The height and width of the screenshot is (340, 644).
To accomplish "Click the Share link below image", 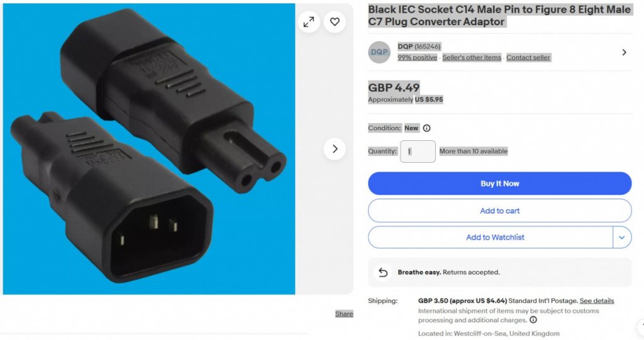I will (344, 314).
